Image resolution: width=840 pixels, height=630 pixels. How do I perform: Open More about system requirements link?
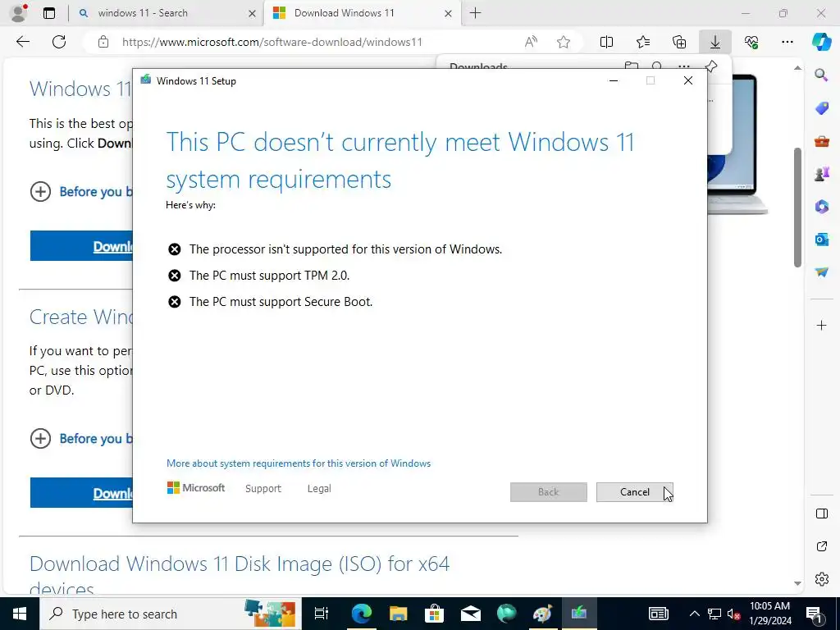pyautogui.click(x=299, y=463)
